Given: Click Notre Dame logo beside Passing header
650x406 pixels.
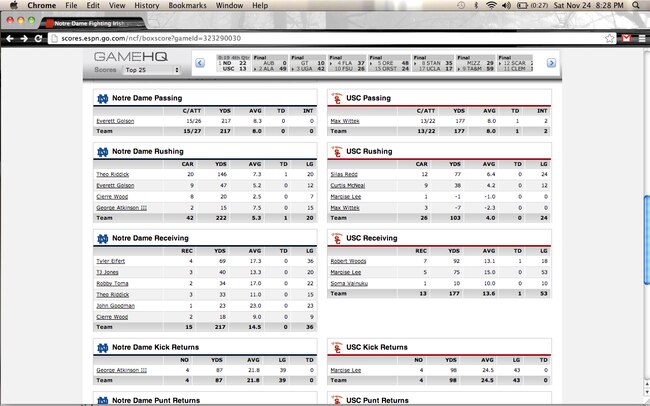Looking at the screenshot, I should 102,99.
